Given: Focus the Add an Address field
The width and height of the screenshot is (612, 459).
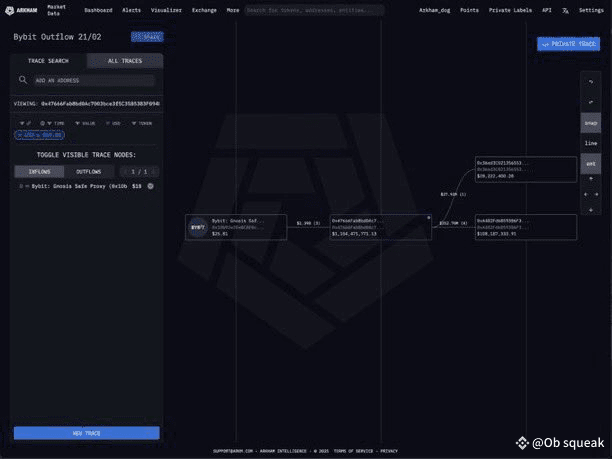Looking at the screenshot, I should [x=94, y=80].
